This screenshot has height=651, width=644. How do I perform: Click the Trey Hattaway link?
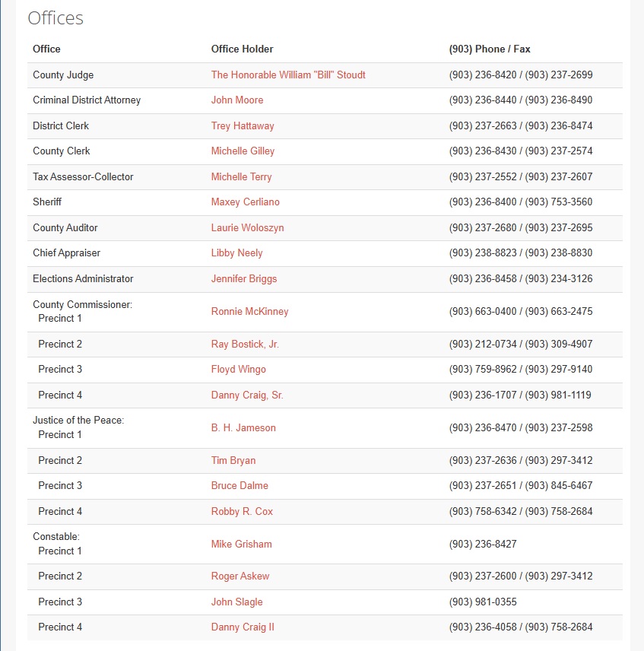point(243,125)
